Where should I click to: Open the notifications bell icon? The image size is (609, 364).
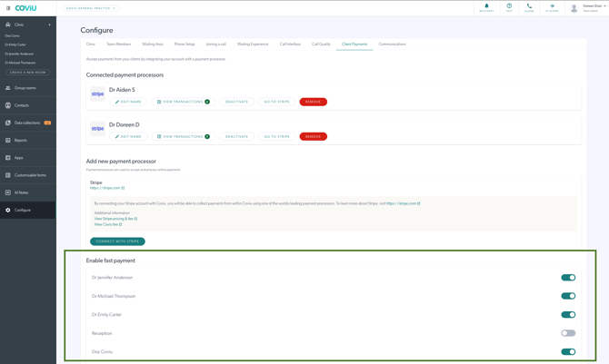486,7
